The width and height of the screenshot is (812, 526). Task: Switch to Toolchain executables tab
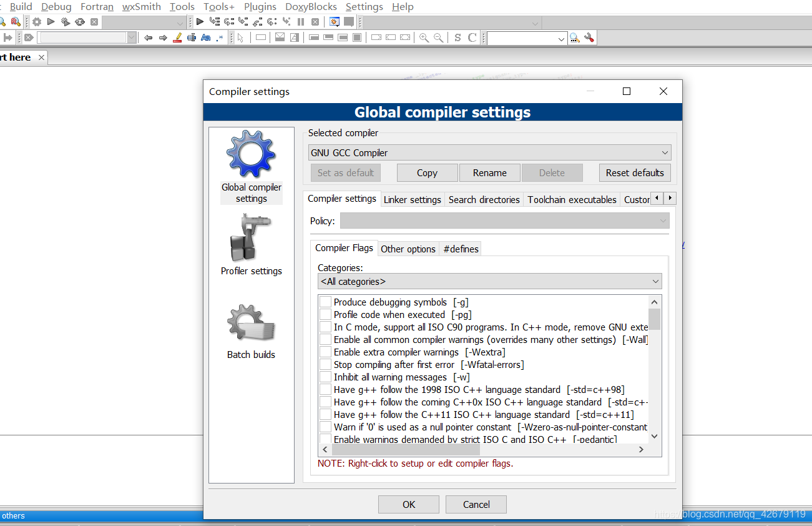pos(572,199)
